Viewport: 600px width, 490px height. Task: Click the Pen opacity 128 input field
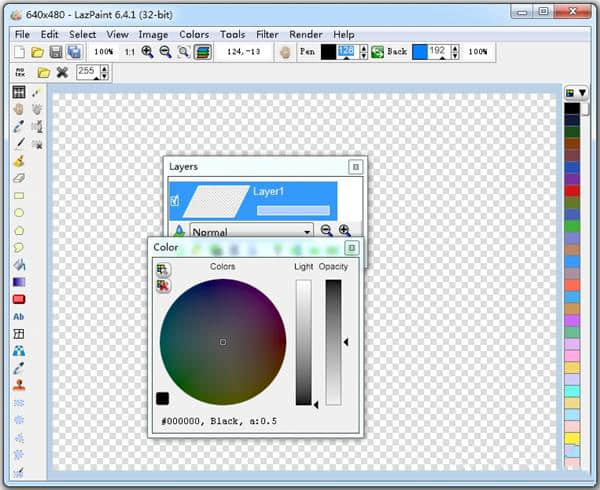pos(346,52)
